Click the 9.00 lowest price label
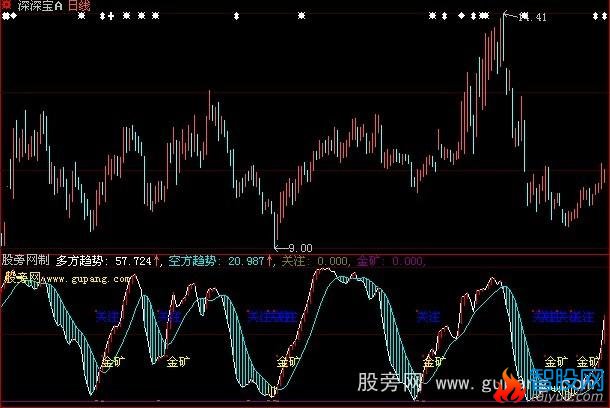The height and width of the screenshot is (408, 610). 301,248
